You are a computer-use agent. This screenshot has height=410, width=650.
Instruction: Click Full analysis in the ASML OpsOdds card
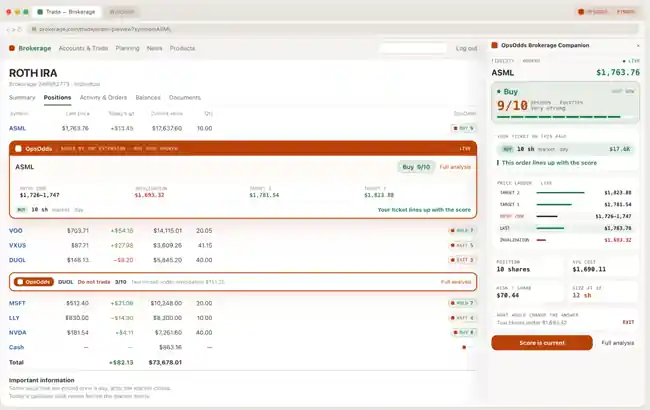[x=455, y=167]
